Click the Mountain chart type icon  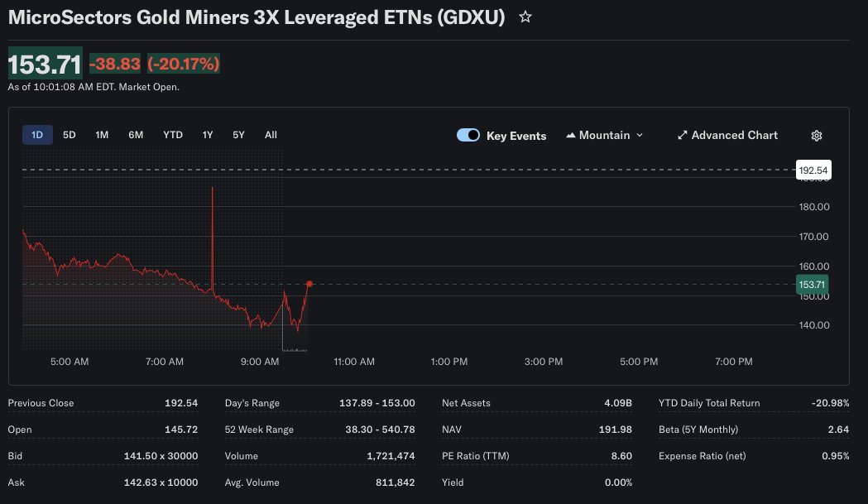(571, 135)
